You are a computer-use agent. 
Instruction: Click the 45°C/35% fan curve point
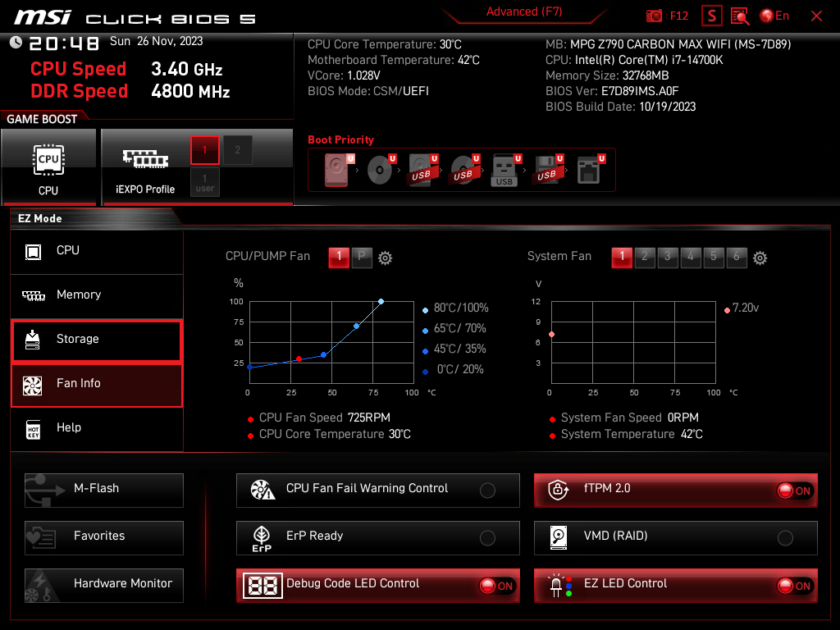click(323, 354)
